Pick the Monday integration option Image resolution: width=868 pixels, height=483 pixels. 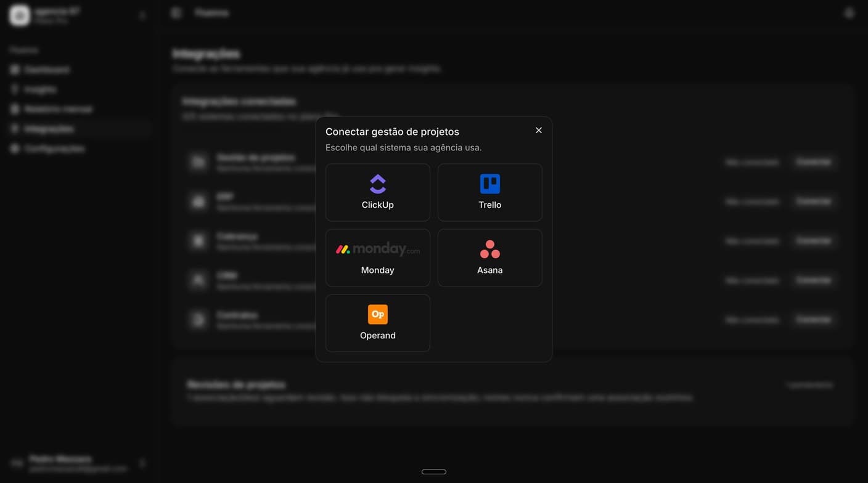click(x=378, y=258)
